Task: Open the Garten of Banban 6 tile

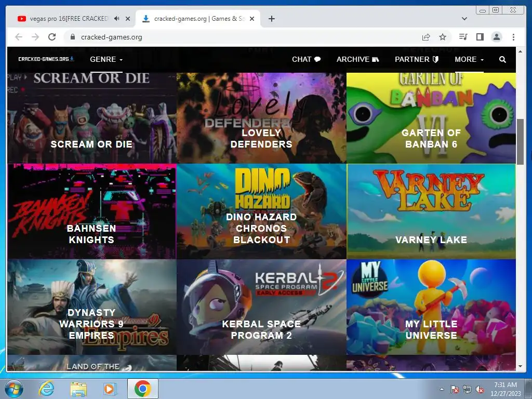Action: [431, 118]
